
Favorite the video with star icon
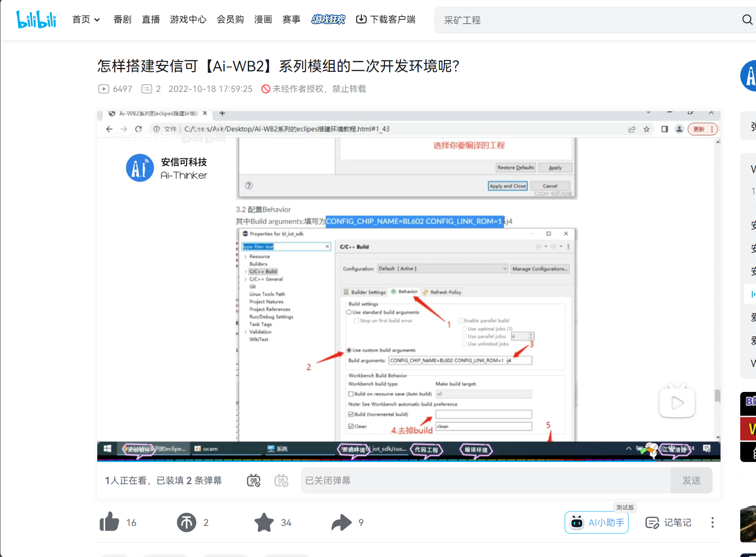coord(264,522)
